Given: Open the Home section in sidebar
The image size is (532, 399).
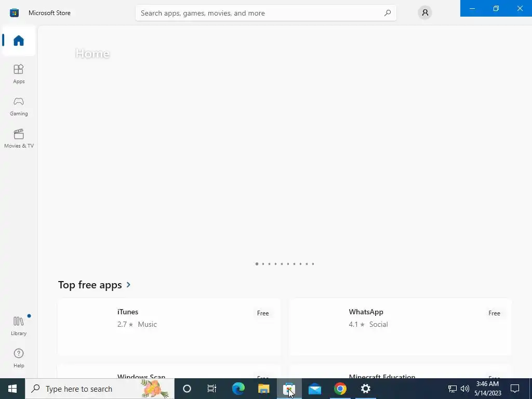Looking at the screenshot, I should point(19,41).
